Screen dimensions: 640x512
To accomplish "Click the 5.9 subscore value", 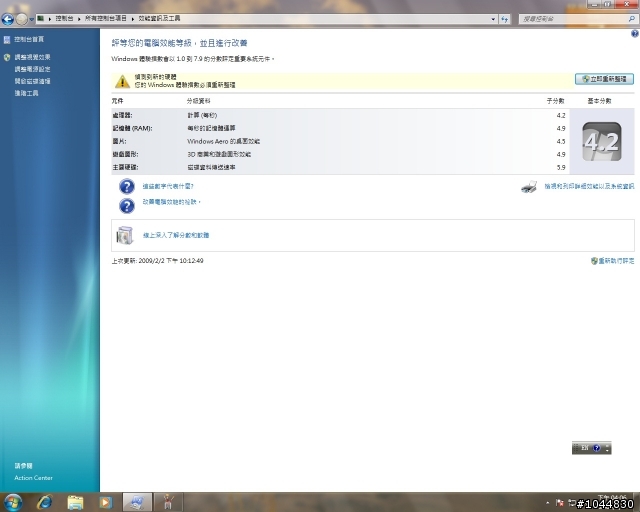I will [x=561, y=167].
